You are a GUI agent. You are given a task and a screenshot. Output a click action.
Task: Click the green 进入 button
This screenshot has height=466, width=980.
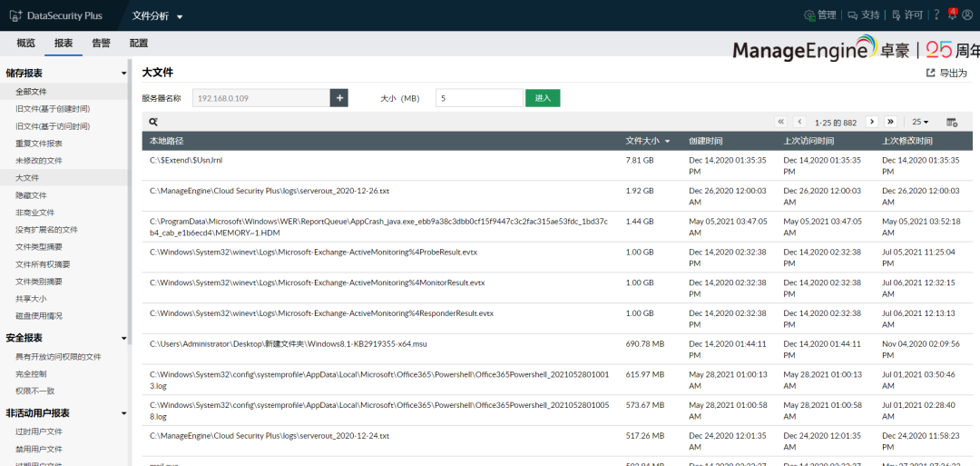click(543, 98)
